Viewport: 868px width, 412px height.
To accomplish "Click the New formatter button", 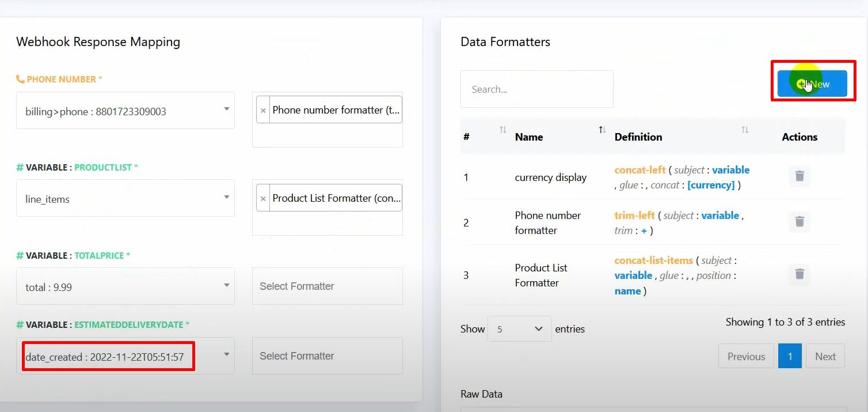I will [812, 84].
